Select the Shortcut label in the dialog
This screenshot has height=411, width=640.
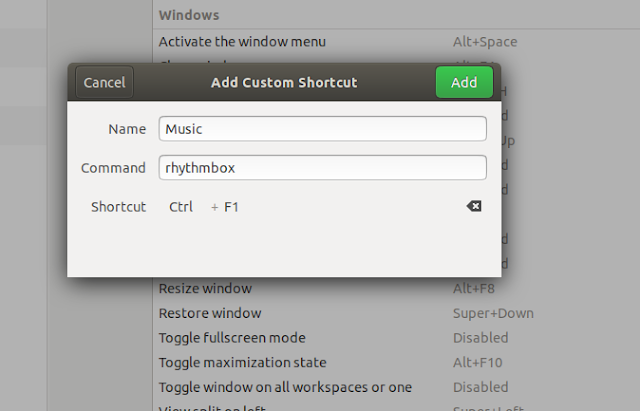click(x=118, y=207)
